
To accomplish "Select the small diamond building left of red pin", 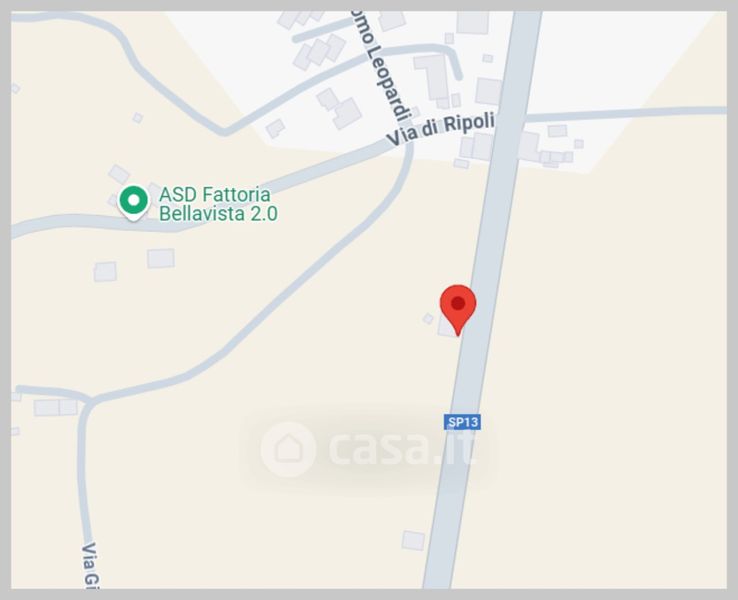I will [x=428, y=319].
